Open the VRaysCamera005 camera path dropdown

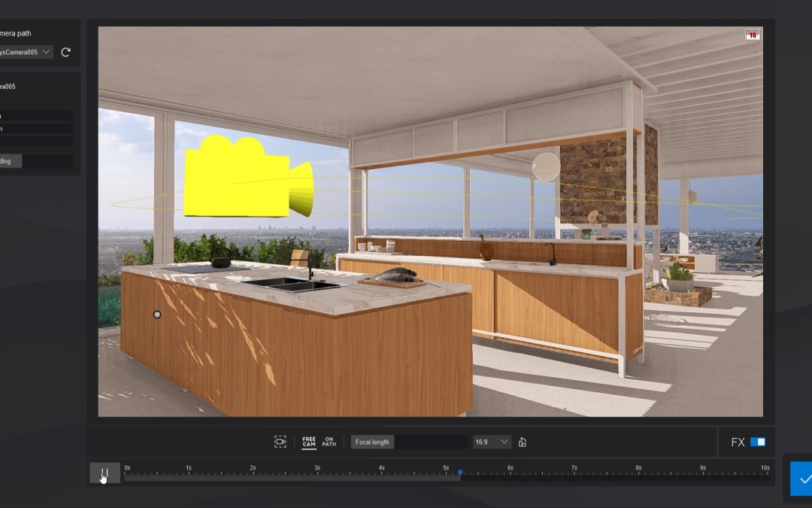tap(26, 52)
